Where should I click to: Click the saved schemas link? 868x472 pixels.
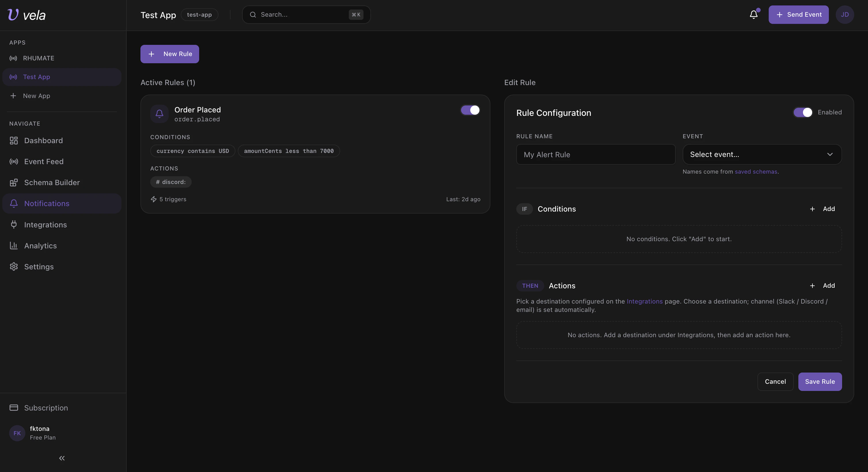[756, 171]
